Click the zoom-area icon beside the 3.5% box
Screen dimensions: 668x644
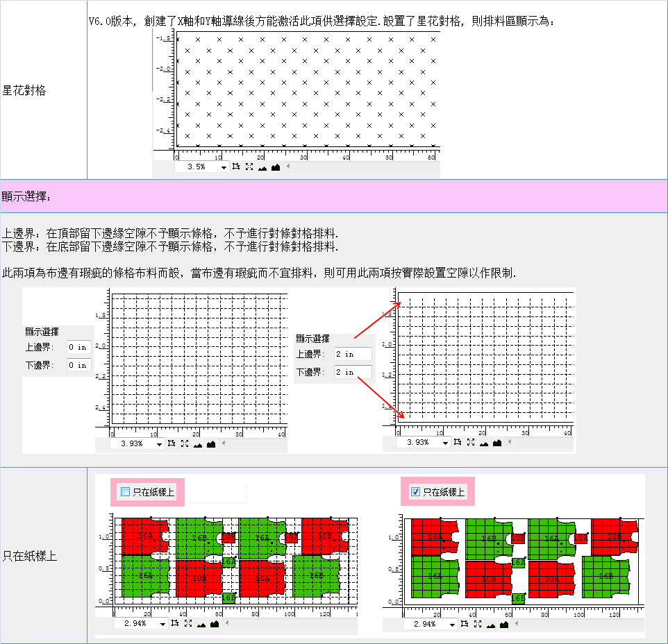236,167
